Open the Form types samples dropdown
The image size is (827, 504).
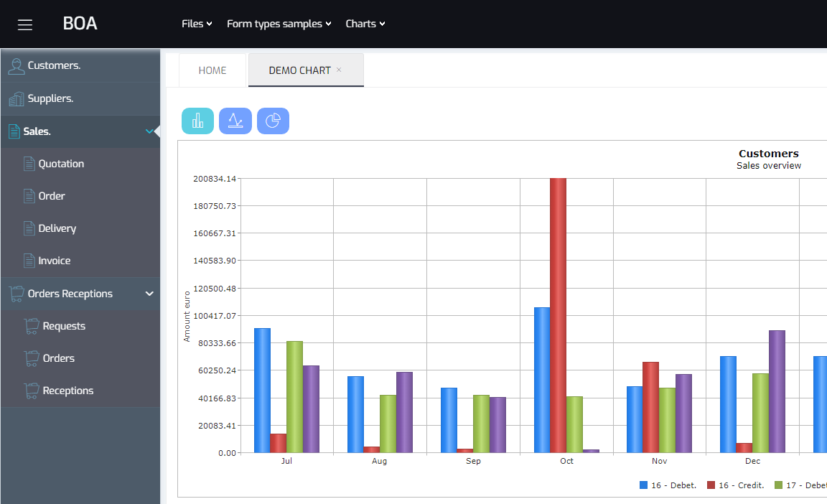pyautogui.click(x=279, y=24)
